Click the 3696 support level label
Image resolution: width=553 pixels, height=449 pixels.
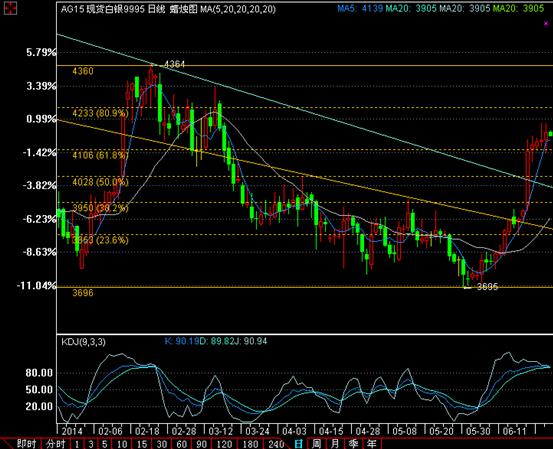[x=83, y=293]
